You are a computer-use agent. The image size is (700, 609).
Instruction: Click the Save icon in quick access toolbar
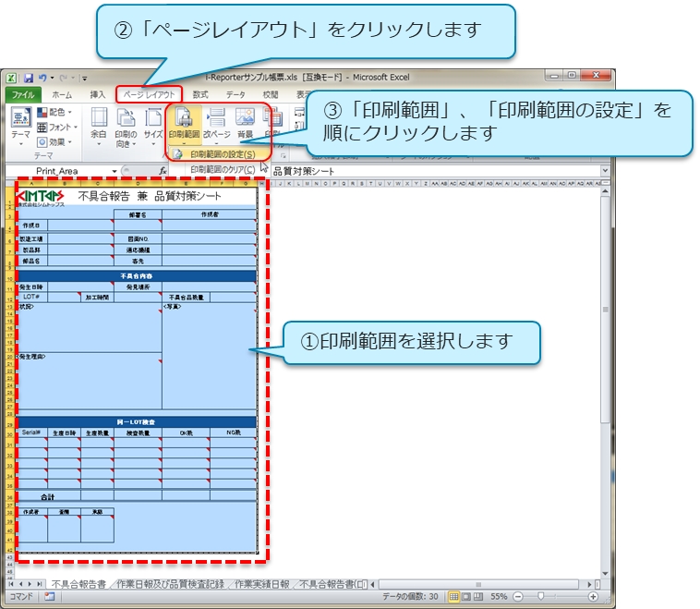[29, 79]
